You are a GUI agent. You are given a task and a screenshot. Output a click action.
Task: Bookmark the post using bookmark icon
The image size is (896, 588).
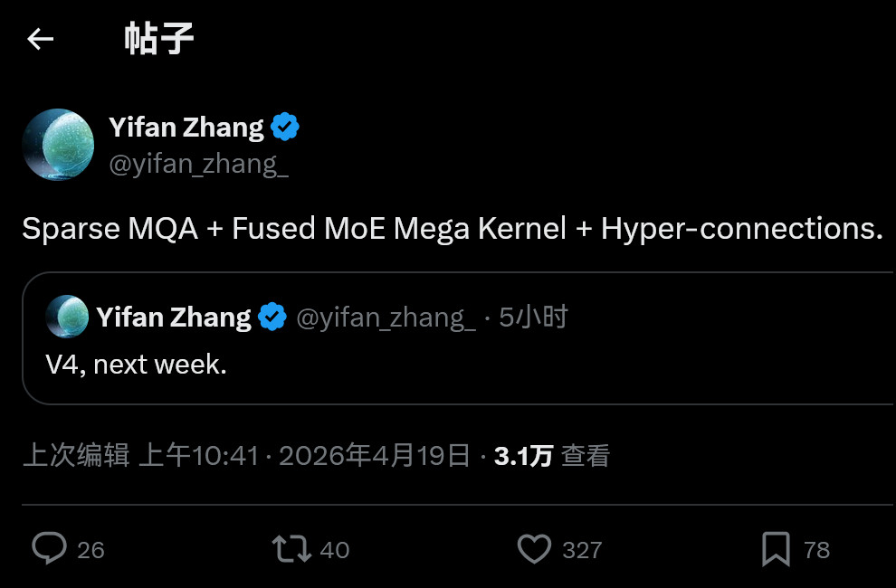click(774, 547)
